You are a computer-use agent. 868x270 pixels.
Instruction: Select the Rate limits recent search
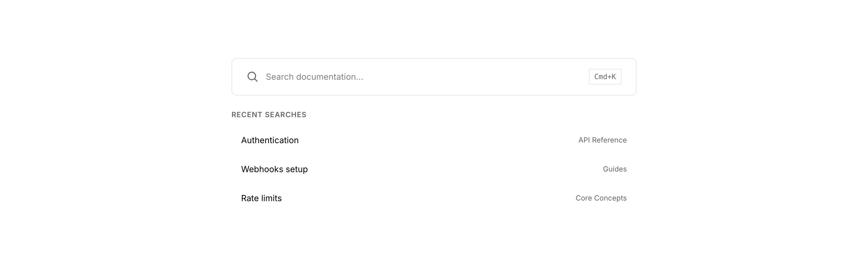pyautogui.click(x=262, y=198)
